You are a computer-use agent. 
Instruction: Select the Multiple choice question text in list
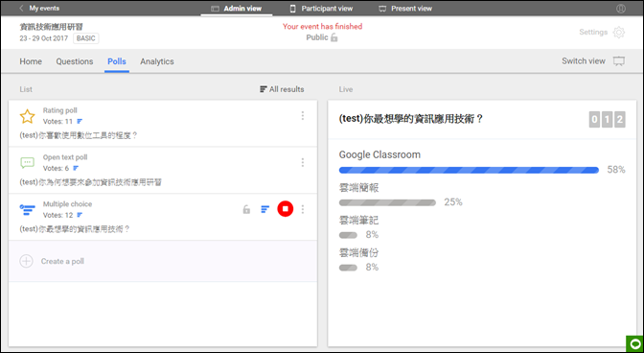click(x=75, y=229)
